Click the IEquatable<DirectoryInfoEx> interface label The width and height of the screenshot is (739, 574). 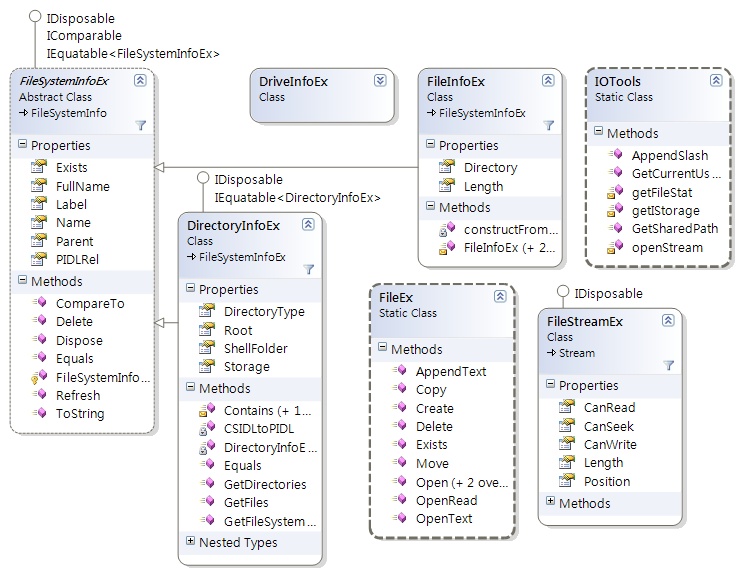click(298, 197)
